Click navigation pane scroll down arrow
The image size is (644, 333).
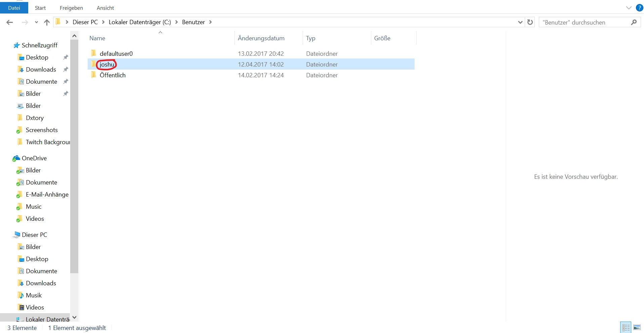coord(74,317)
